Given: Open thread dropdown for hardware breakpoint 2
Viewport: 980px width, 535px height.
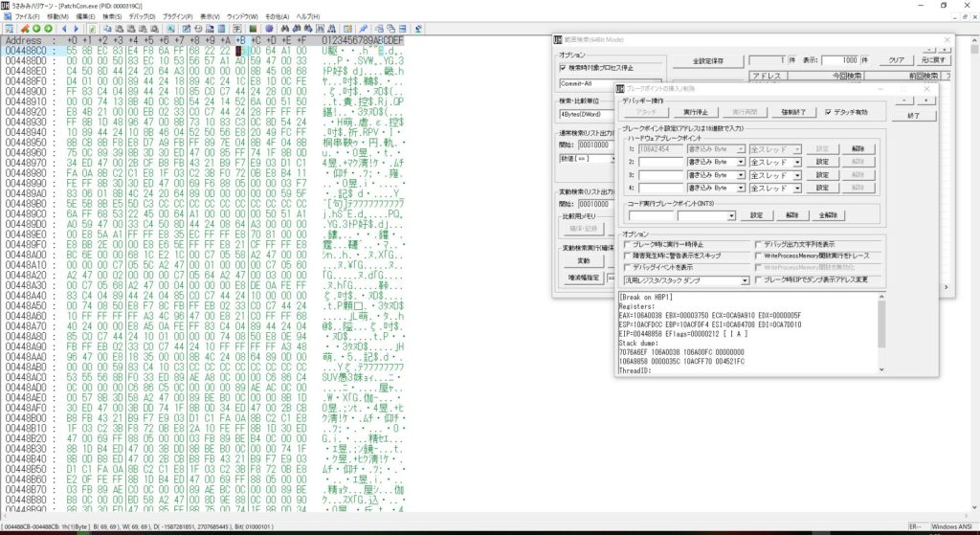Looking at the screenshot, I should pos(797,162).
